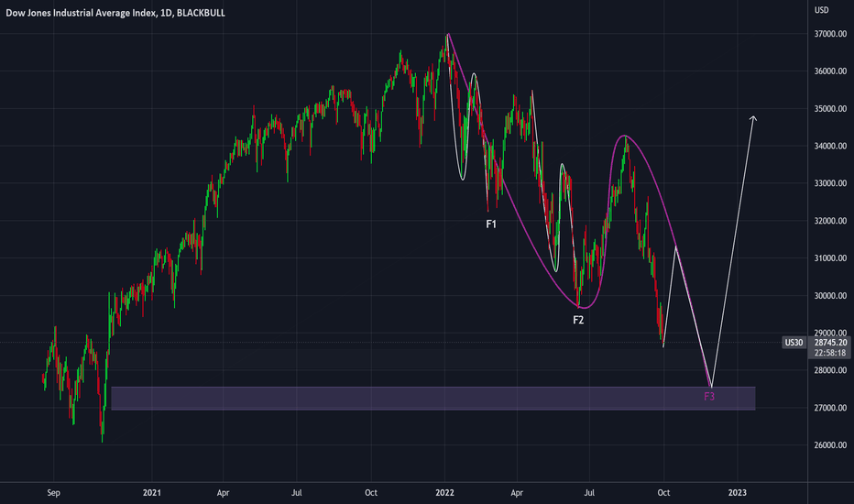Click the F1 chart annotation

tap(491, 224)
